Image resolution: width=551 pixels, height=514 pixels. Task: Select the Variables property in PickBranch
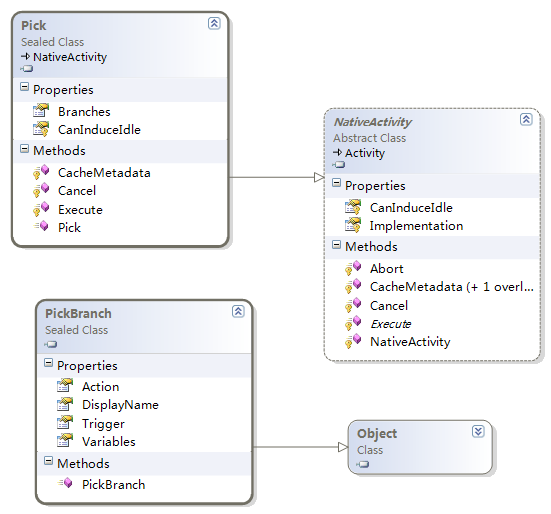109,442
